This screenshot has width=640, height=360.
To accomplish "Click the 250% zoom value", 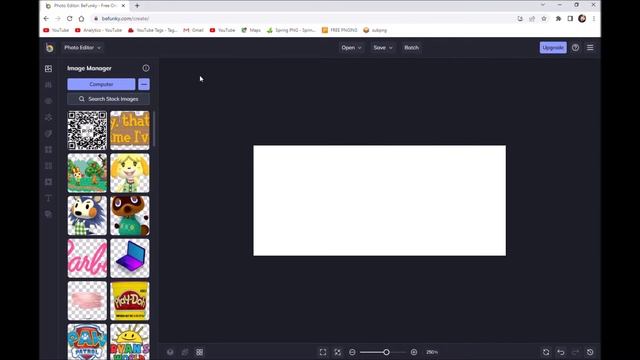I will 432,352.
